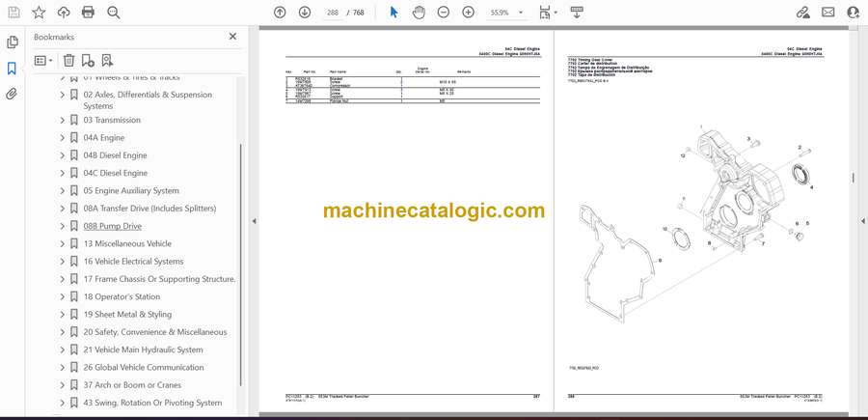868x420 pixels.
Task: Print the document
Action: 88,13
